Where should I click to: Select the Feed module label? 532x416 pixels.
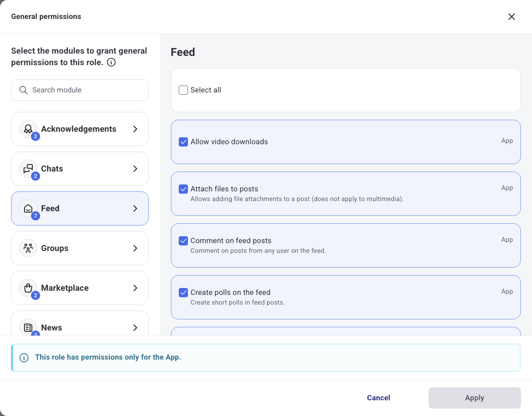click(x=50, y=208)
